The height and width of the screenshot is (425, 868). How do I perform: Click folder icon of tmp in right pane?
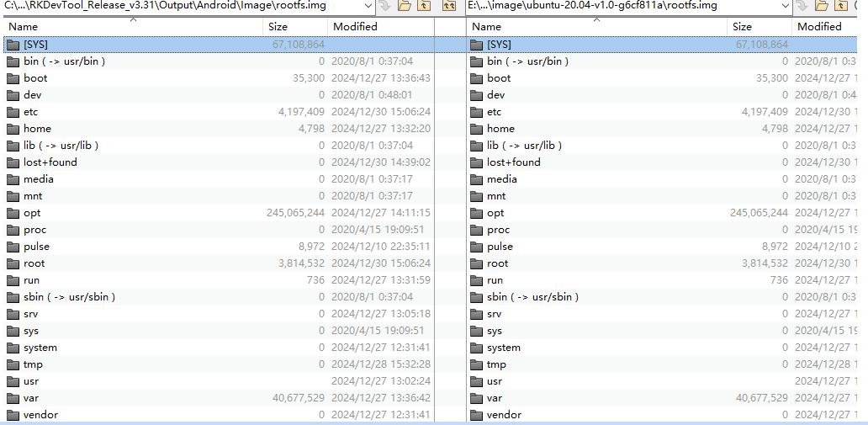point(477,364)
